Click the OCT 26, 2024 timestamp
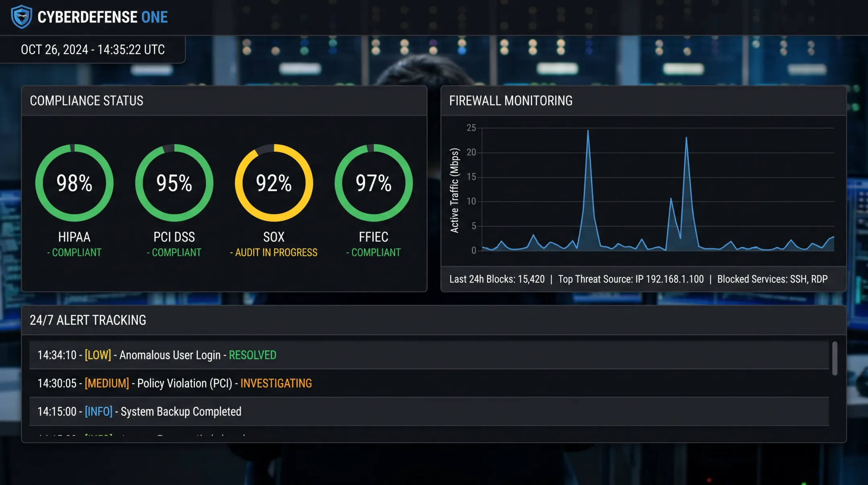The image size is (868, 485). point(93,49)
